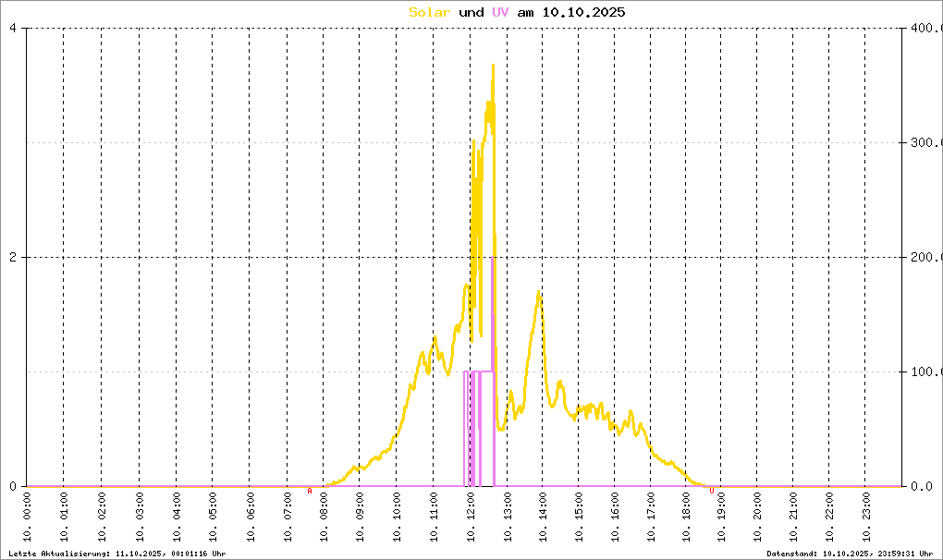943x560 pixels.
Task: Click the highest peak of the yellow solar curve
Action: click(x=493, y=66)
